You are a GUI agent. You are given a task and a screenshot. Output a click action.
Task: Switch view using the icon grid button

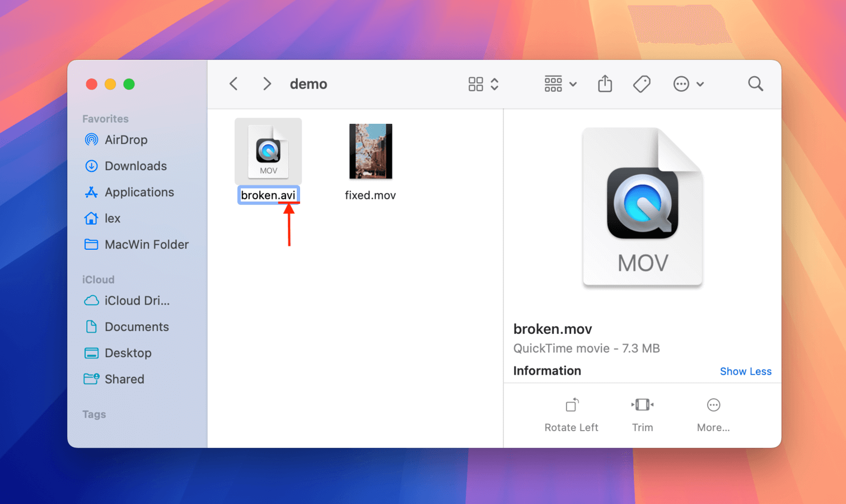click(x=475, y=84)
